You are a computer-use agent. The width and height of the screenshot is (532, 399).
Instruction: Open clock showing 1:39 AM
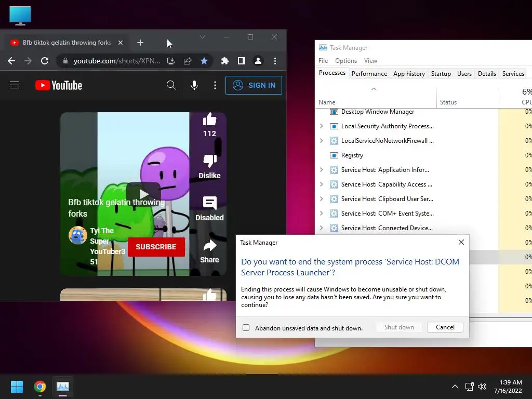coord(508,387)
